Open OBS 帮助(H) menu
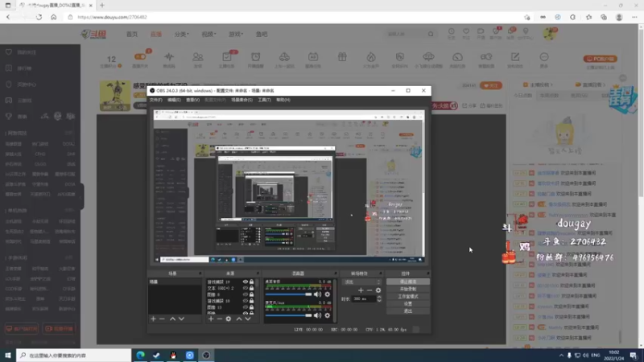 pos(283,100)
